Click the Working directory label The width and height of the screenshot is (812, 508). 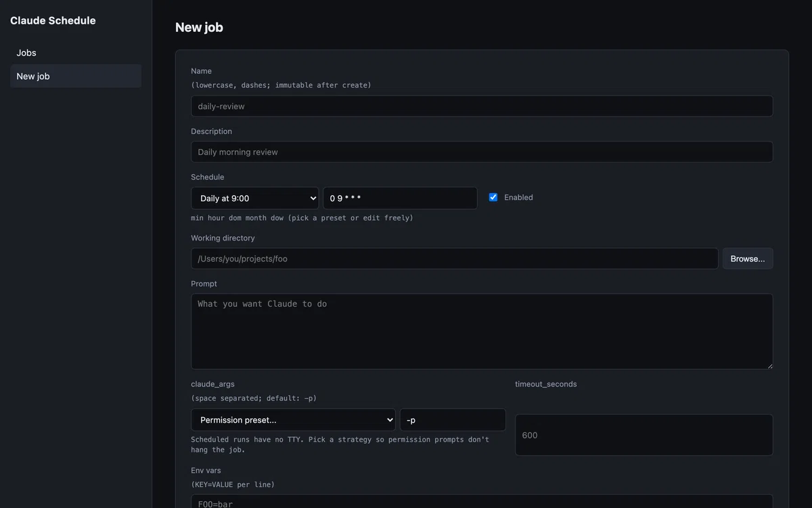click(x=223, y=238)
